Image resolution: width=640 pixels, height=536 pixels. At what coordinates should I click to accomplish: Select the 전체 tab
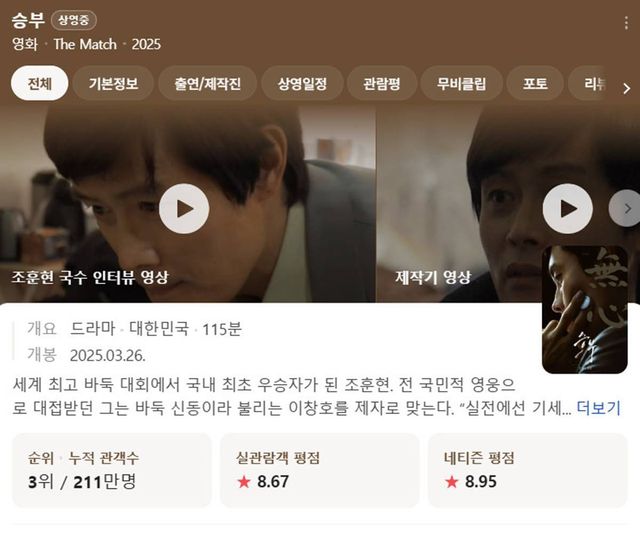coord(39,83)
